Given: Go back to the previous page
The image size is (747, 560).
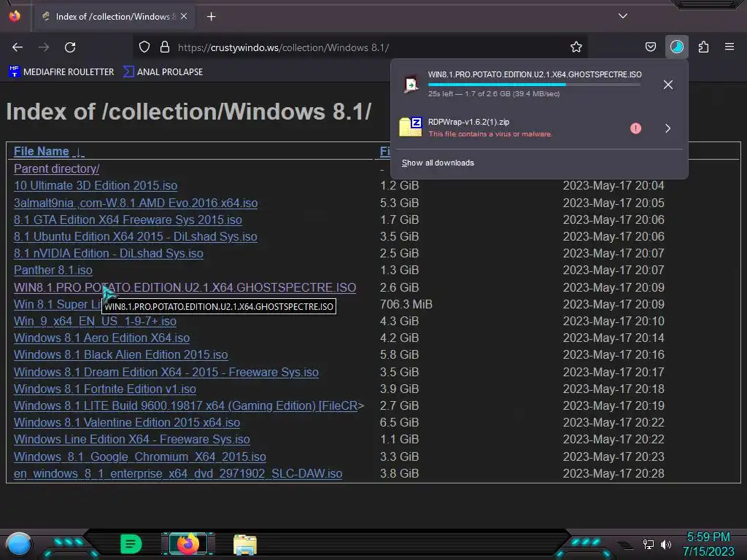Looking at the screenshot, I should click(18, 47).
